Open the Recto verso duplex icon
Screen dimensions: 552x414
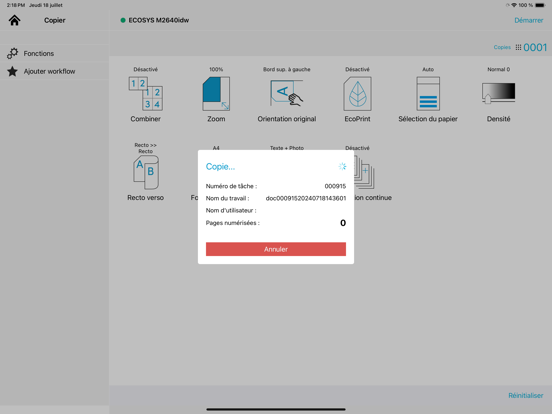[x=146, y=172]
